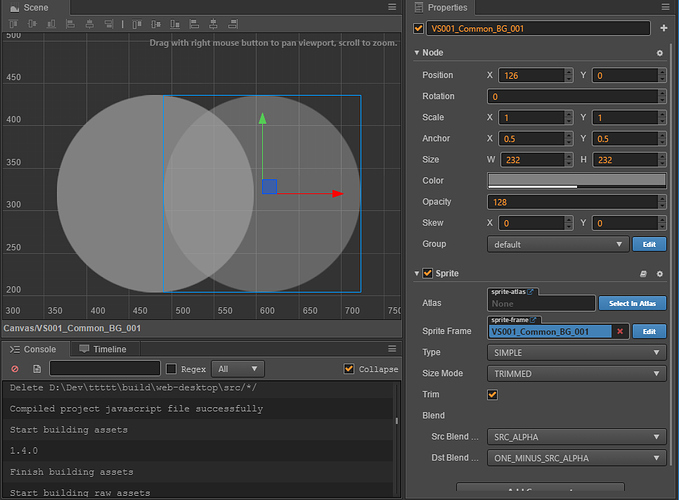This screenshot has width=679, height=500.
Task: Disable the Collapse checkbox in console
Action: tap(349, 369)
